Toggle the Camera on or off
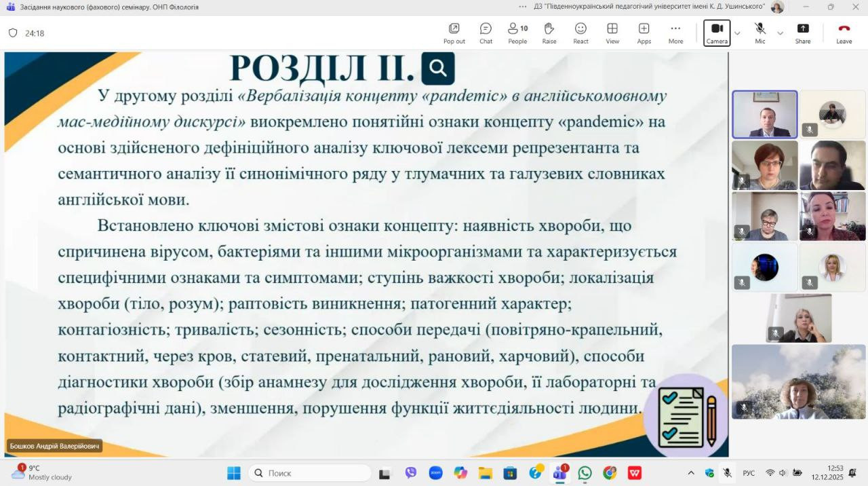868x486 pixels. [x=717, y=32]
